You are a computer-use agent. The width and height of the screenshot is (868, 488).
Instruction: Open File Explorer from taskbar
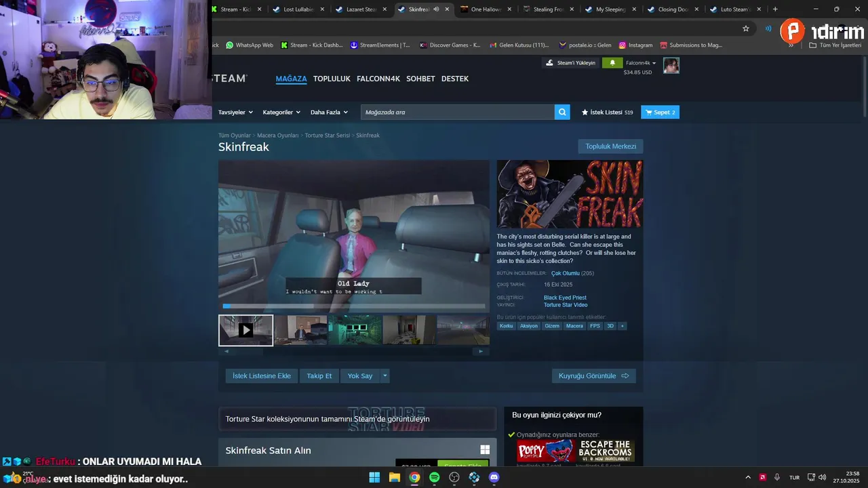(395, 477)
